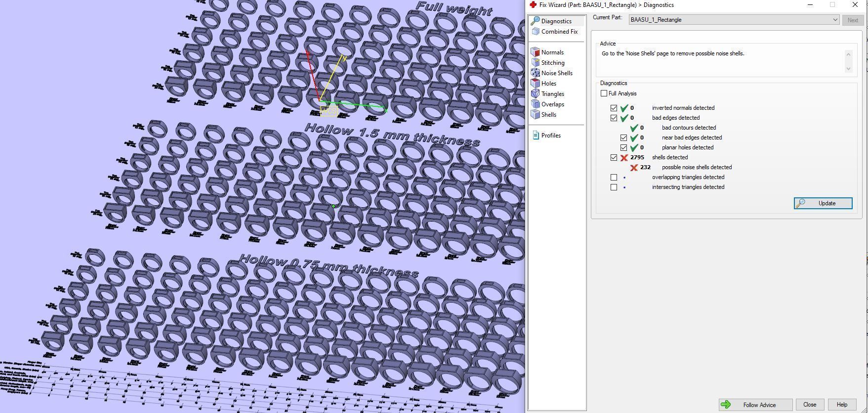Viewport: 868px width, 413px height.
Task: Click the advice text about Noise Shells
Action: (x=673, y=53)
